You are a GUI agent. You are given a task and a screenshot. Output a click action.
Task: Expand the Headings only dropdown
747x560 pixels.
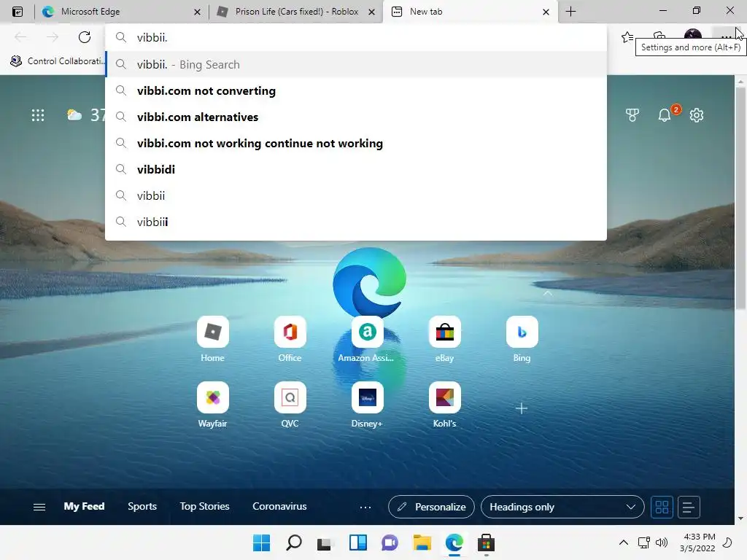coord(562,507)
